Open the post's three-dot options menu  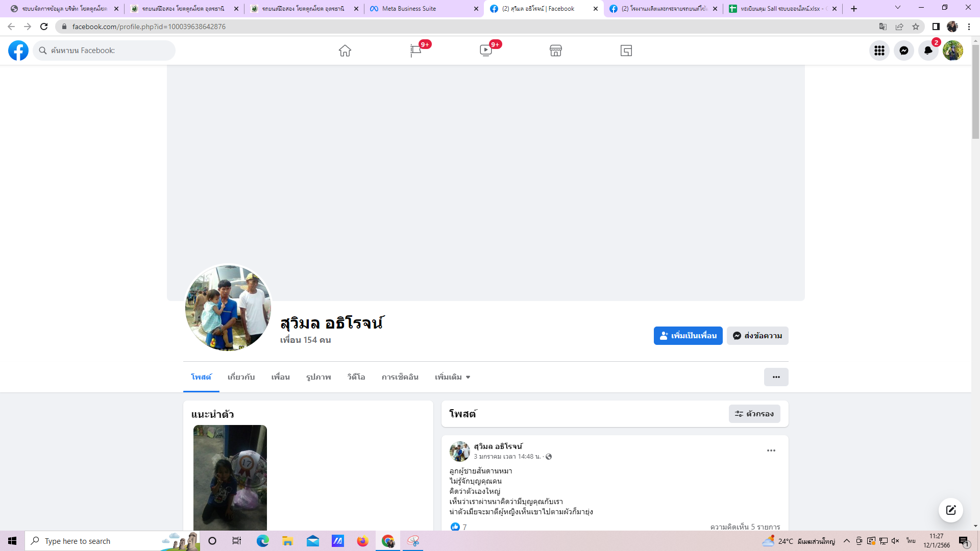click(x=771, y=450)
